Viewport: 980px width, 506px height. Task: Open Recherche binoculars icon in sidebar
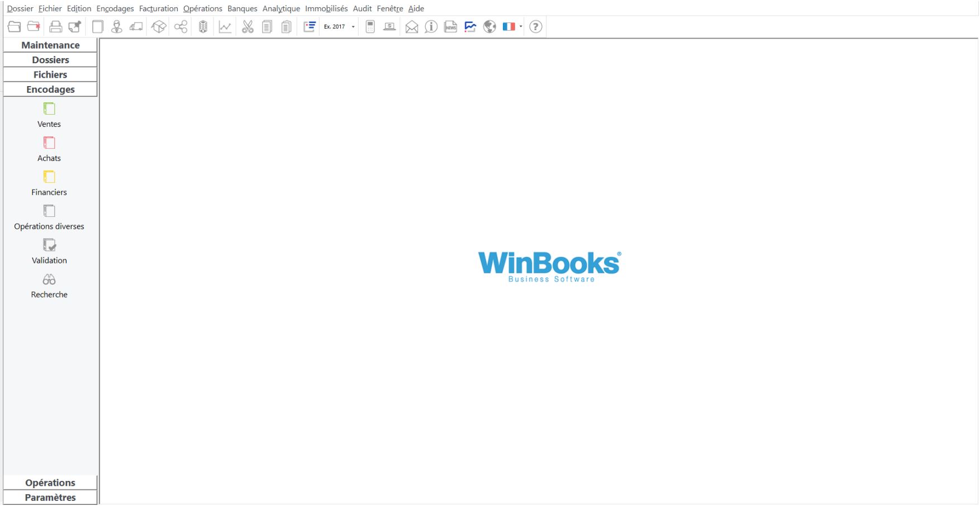pos(49,280)
